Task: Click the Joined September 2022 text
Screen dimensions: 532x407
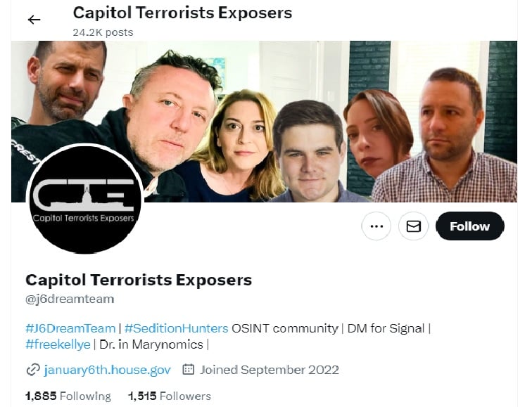Action: point(270,370)
